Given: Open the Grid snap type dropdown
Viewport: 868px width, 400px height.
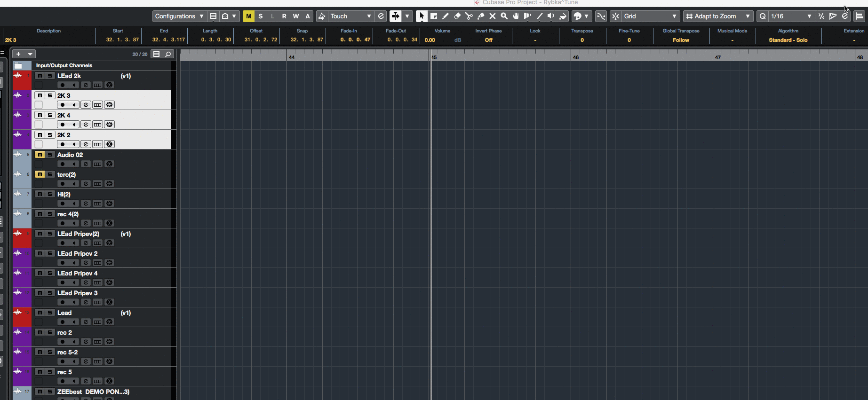Looking at the screenshot, I should pyautogui.click(x=651, y=16).
